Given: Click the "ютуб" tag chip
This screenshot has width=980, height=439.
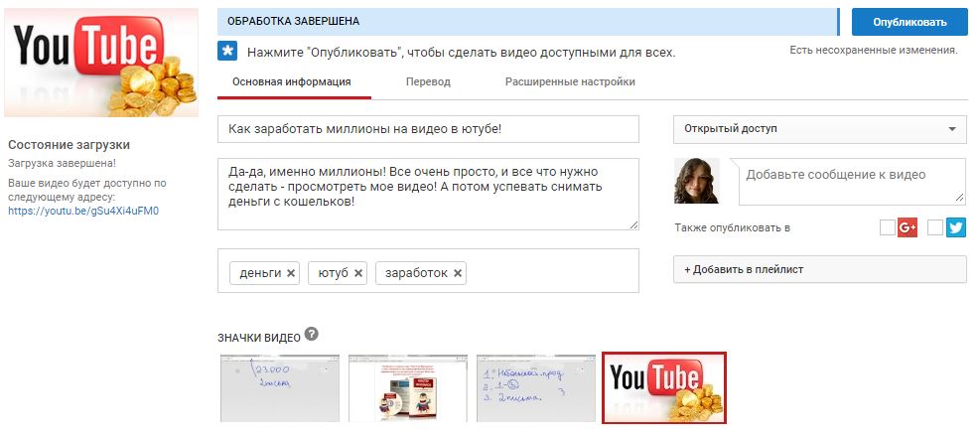Looking at the screenshot, I should coord(338,273).
